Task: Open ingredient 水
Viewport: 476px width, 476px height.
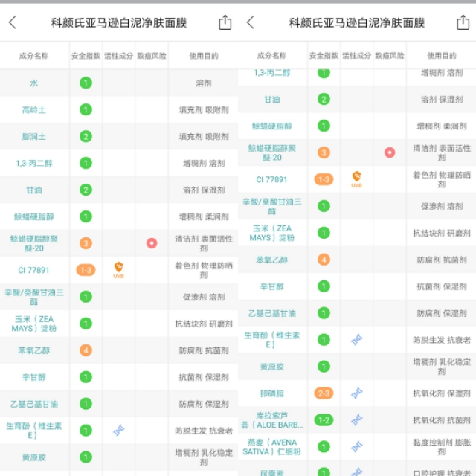Action: (x=34, y=83)
